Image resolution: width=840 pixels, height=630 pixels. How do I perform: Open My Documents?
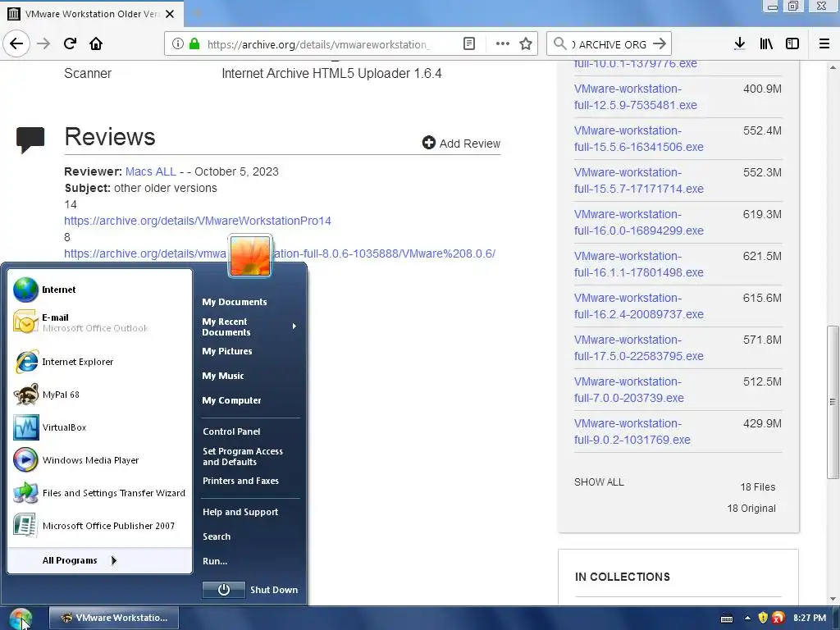[x=234, y=302]
